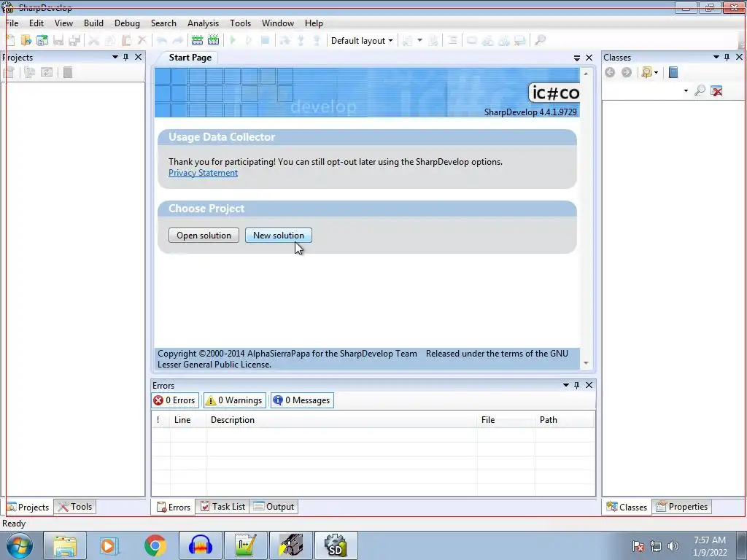Open Windows Explorer from the taskbar
This screenshot has height=560, width=747.
[x=65, y=545]
